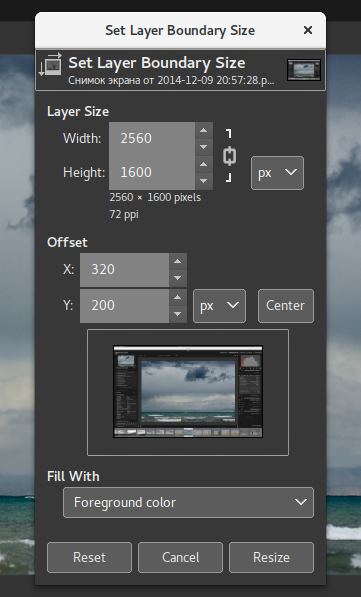361x597 pixels.
Task: Click the layer thumbnail in dialog header
Action: (304, 70)
